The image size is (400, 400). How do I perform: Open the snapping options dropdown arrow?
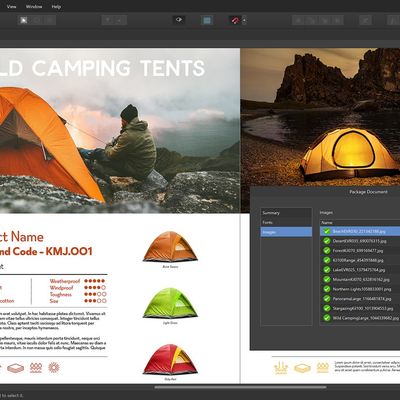coord(244,20)
